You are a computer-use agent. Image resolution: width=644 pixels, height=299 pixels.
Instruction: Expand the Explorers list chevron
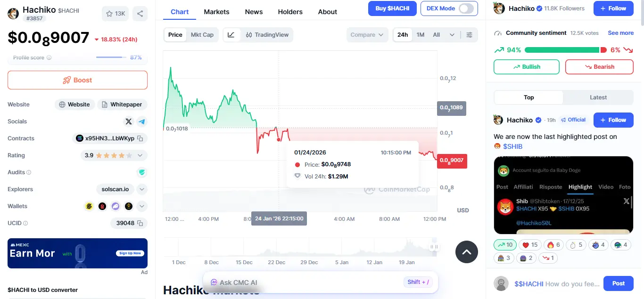(142, 189)
